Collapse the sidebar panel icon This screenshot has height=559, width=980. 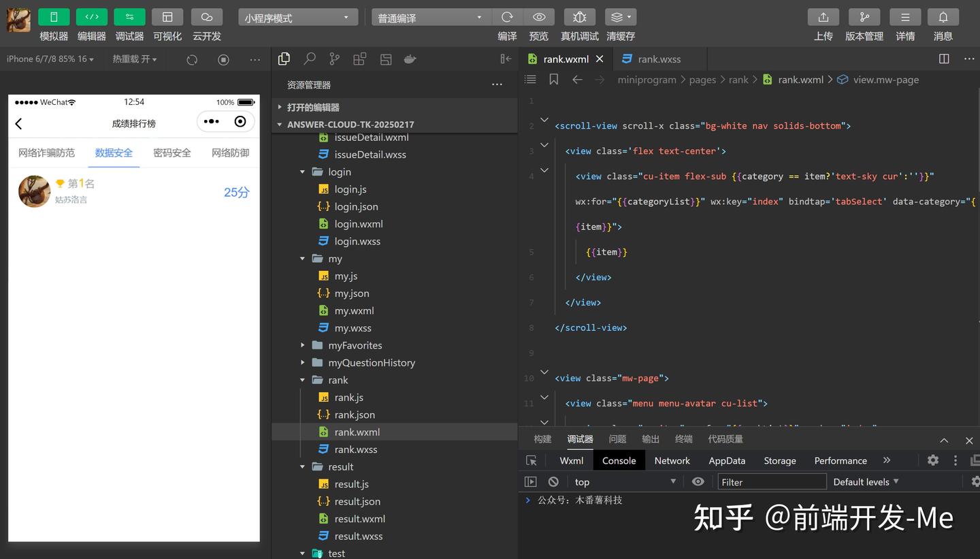(506, 59)
